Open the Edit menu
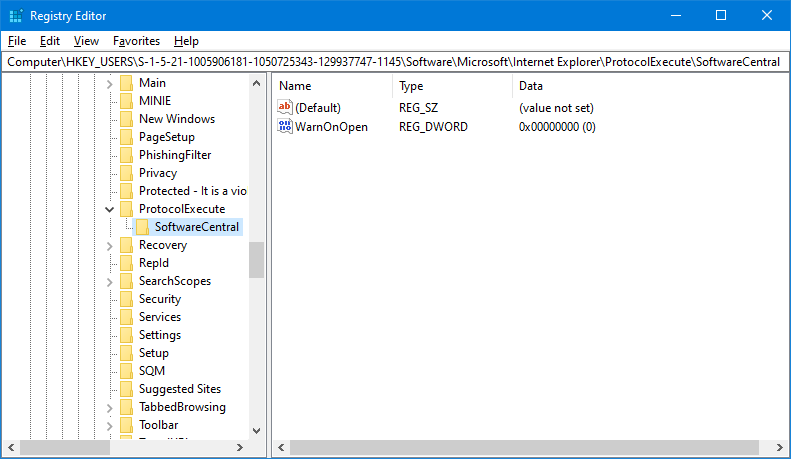Viewport: 791px width, 459px height. tap(50, 41)
